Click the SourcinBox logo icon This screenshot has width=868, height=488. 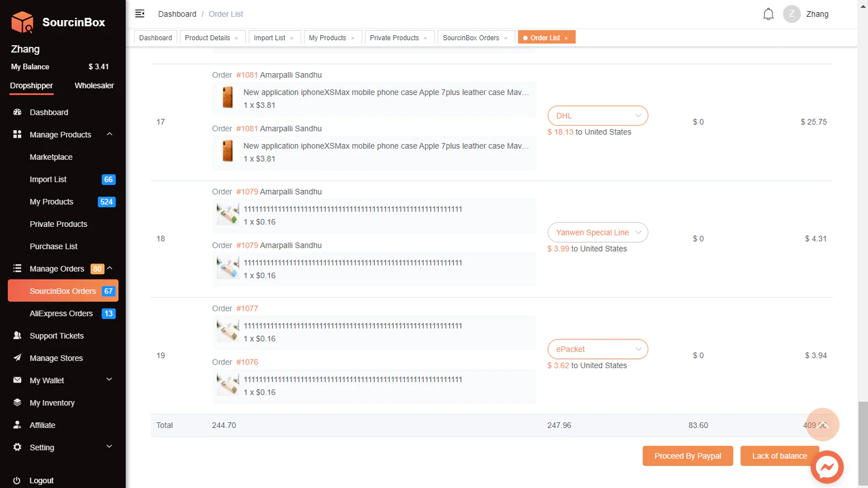22,22
